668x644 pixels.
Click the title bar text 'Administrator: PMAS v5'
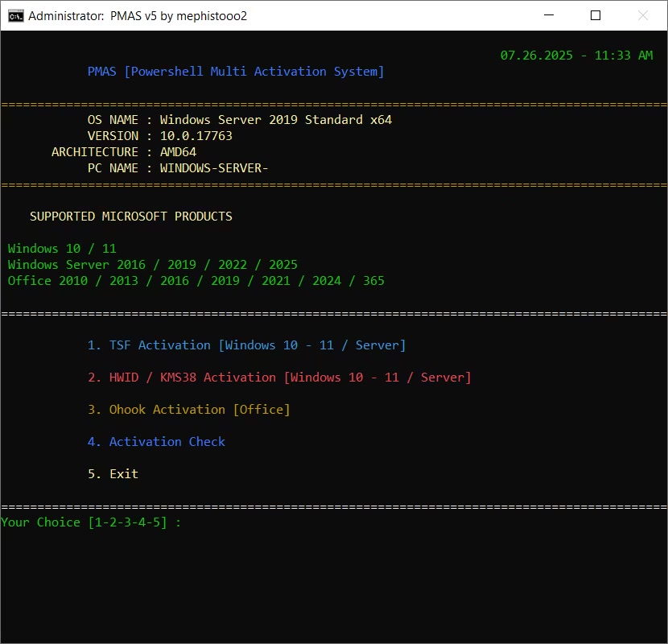138,16
